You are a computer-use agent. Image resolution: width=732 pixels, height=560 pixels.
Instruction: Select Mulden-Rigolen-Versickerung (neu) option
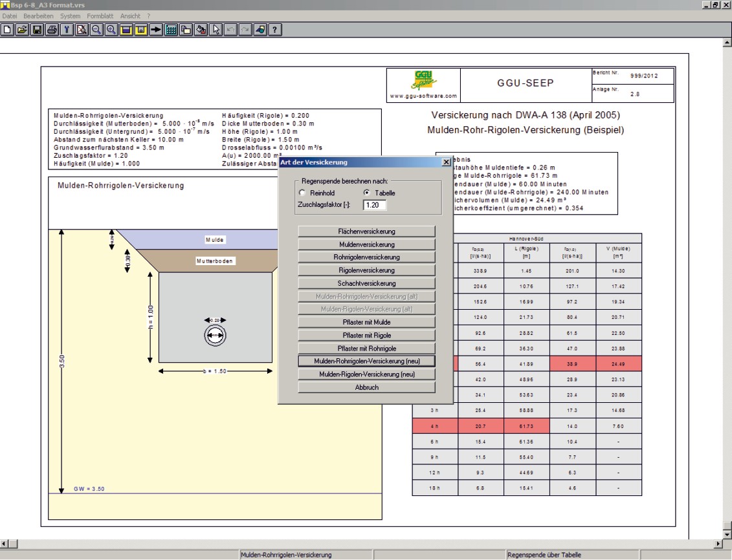click(366, 374)
